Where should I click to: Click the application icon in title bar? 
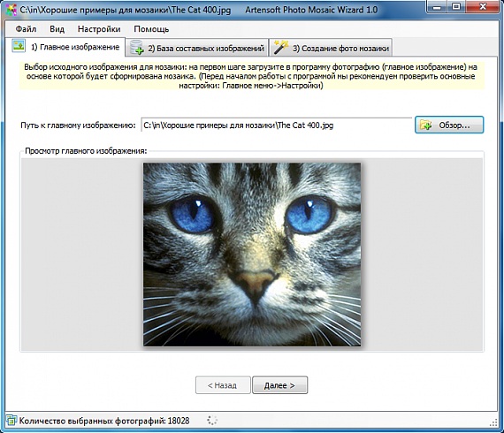pos(11,10)
